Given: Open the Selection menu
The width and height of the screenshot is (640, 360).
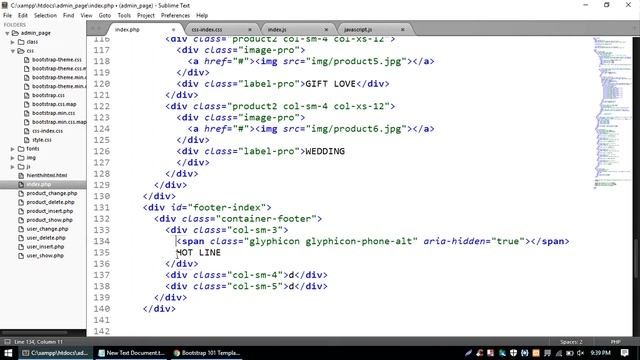Looking at the screenshot, I should point(45,15).
